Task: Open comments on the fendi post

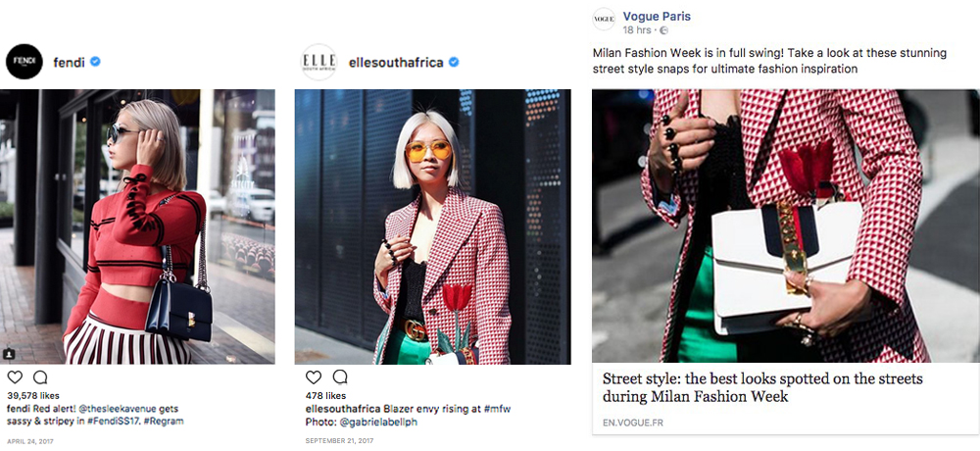Action: 40,377
